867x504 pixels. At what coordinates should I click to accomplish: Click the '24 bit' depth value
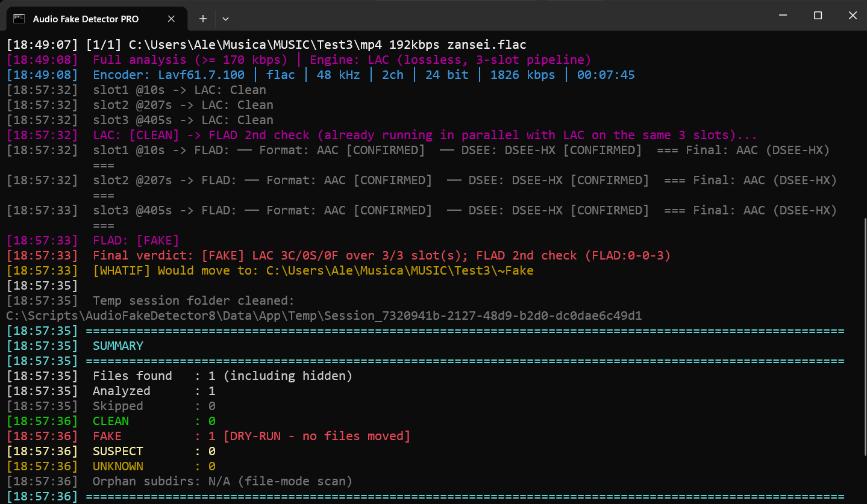click(447, 75)
